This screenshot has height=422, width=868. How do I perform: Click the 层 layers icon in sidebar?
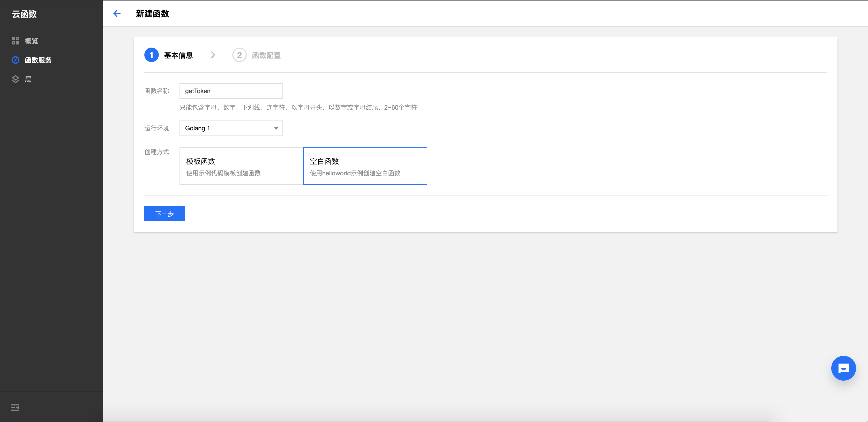coord(16,79)
